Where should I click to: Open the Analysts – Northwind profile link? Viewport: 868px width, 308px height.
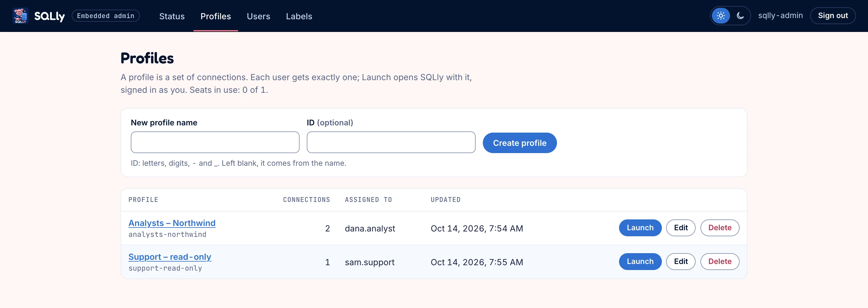click(x=172, y=223)
